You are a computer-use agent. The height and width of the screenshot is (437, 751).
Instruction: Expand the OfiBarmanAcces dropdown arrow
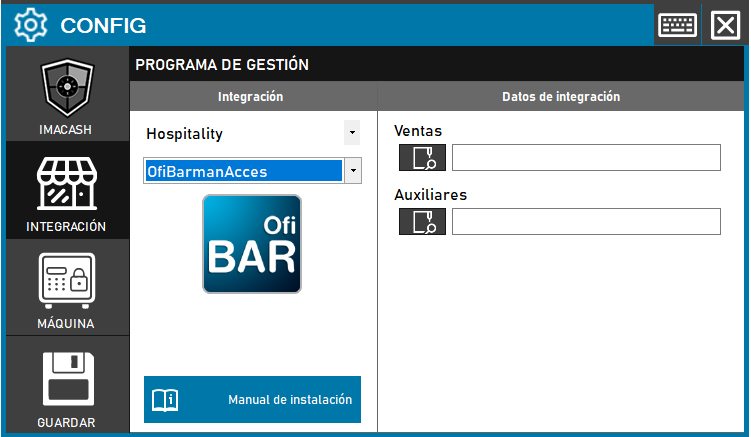coord(353,171)
